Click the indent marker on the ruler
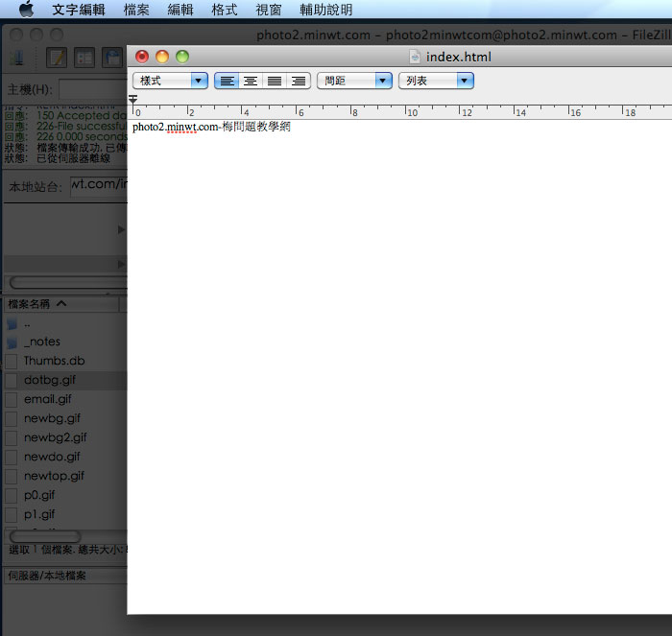 pyautogui.click(x=133, y=100)
